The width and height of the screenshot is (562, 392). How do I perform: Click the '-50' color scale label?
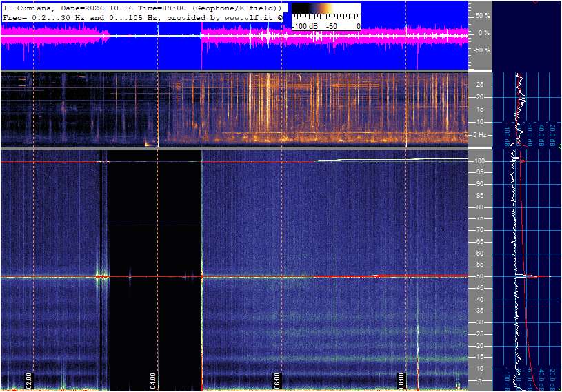tap(332, 26)
